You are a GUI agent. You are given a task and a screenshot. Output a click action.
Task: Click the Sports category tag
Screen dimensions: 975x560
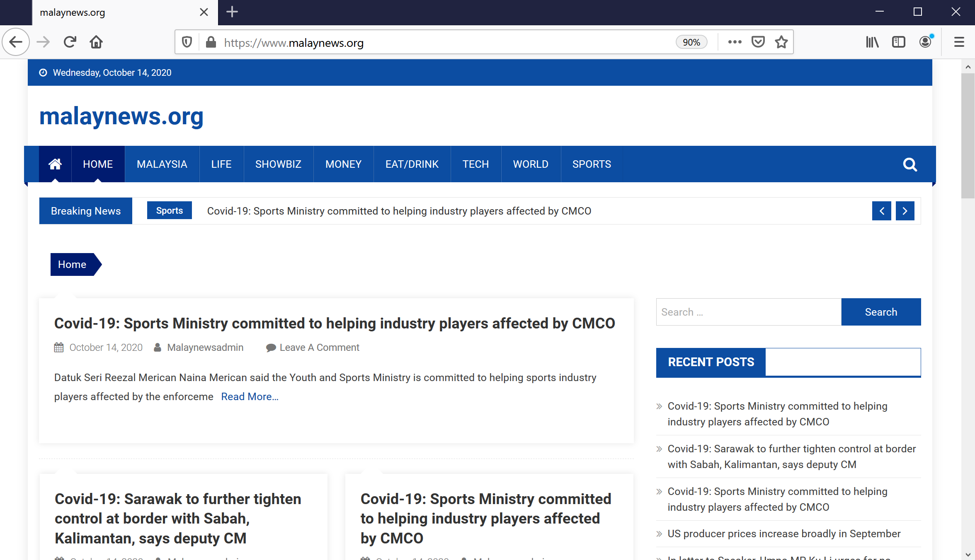pyautogui.click(x=170, y=210)
